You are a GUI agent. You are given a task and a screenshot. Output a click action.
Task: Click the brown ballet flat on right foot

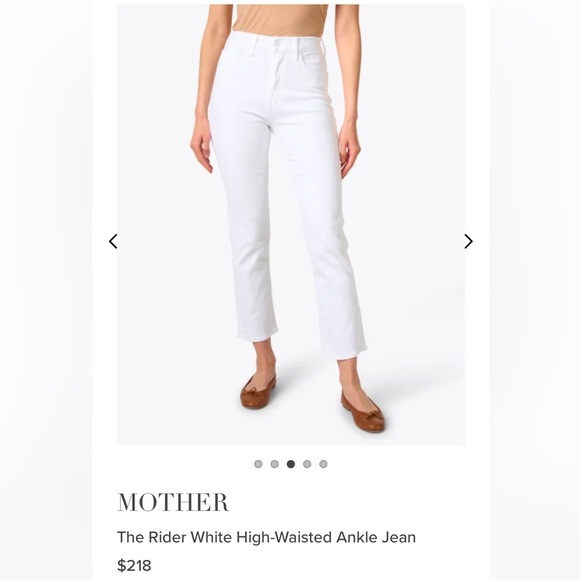(362, 411)
